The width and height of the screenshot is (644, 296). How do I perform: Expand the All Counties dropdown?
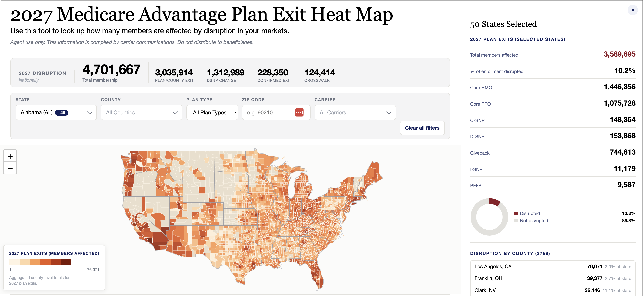pos(141,113)
